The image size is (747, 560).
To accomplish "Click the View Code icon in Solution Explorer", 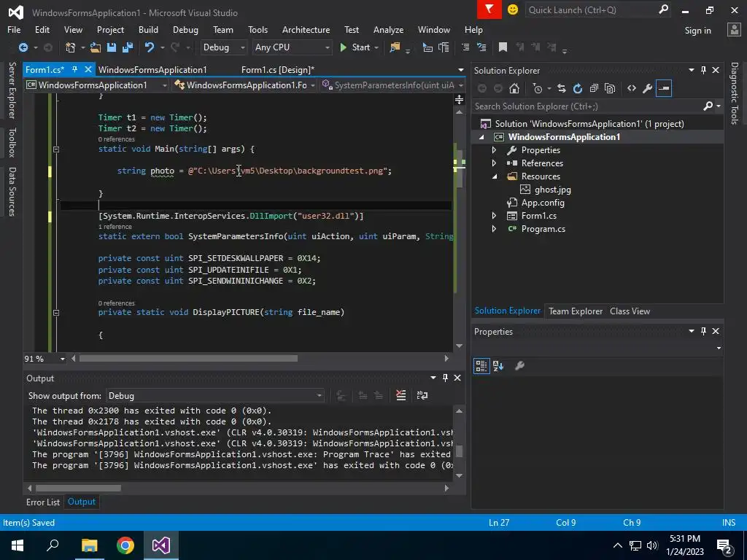I will click(x=632, y=88).
